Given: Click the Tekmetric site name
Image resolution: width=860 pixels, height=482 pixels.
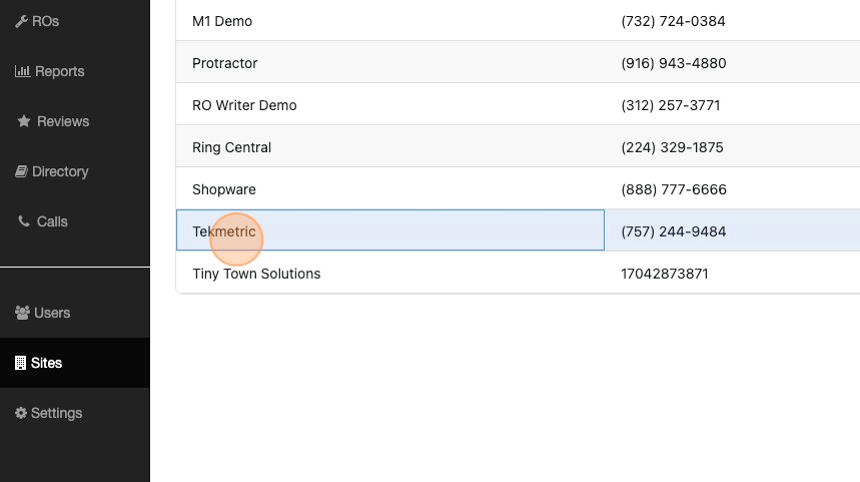Looking at the screenshot, I should click(224, 231).
